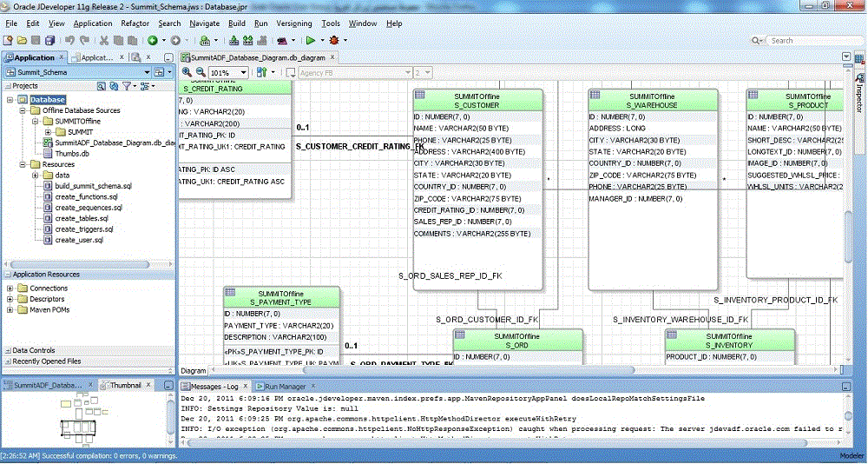Click the Debug ladybug icon
Viewport: 868px width, 464px height.
[334, 40]
